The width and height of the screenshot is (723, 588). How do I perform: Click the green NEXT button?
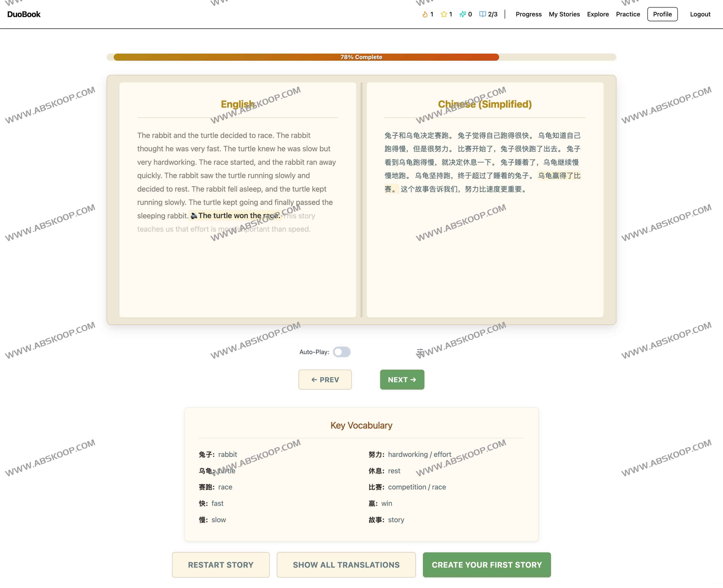click(x=402, y=380)
